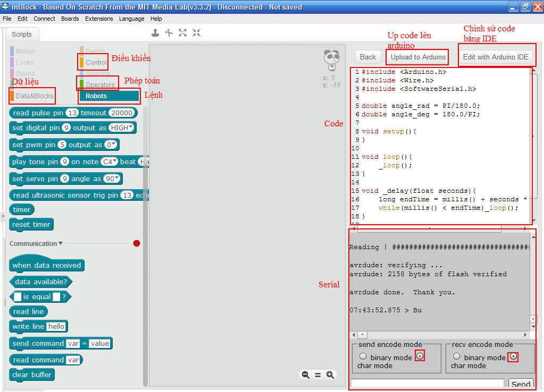Select binary mode for recv encode
This screenshot has height=392, width=544.
tap(456, 356)
